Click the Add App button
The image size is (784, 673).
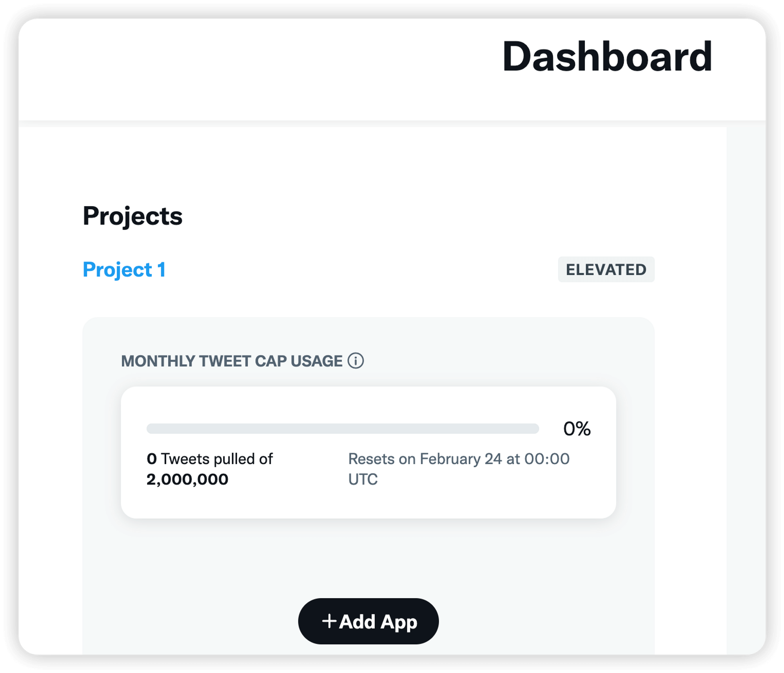(368, 622)
